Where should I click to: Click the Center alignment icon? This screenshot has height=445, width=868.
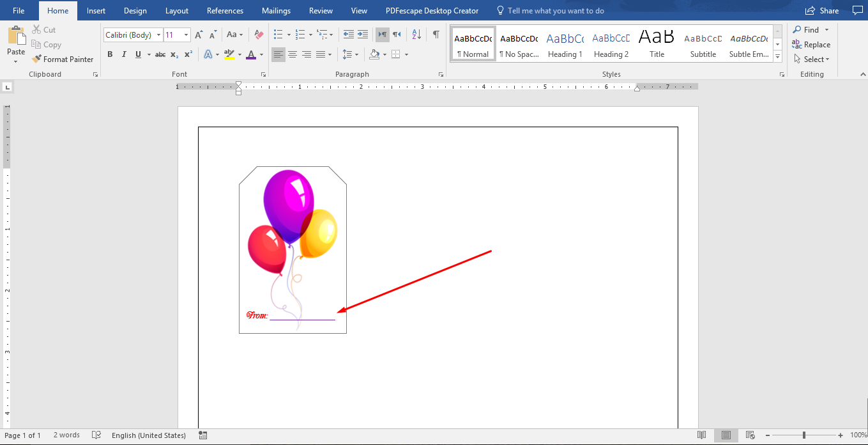click(293, 54)
